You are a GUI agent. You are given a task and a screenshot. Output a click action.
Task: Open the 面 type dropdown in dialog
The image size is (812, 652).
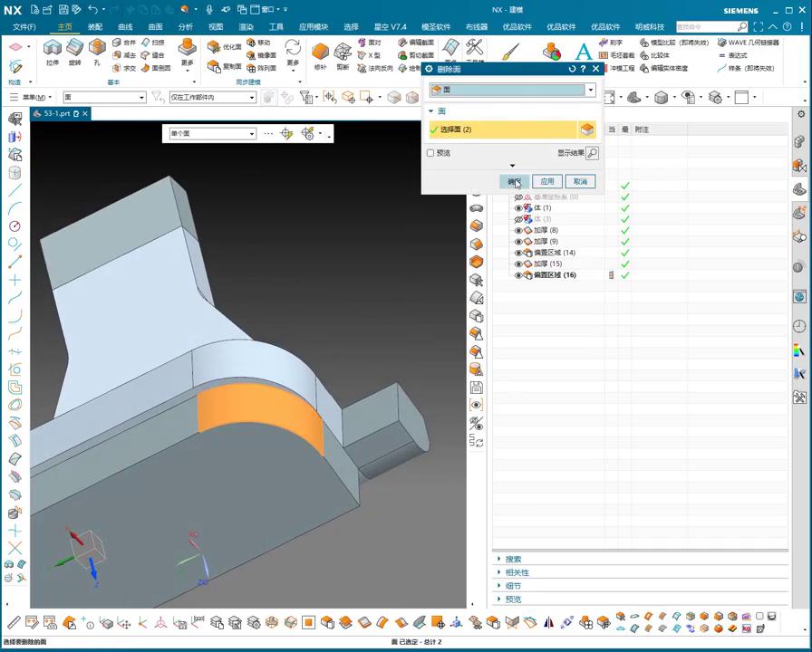pyautogui.click(x=590, y=90)
